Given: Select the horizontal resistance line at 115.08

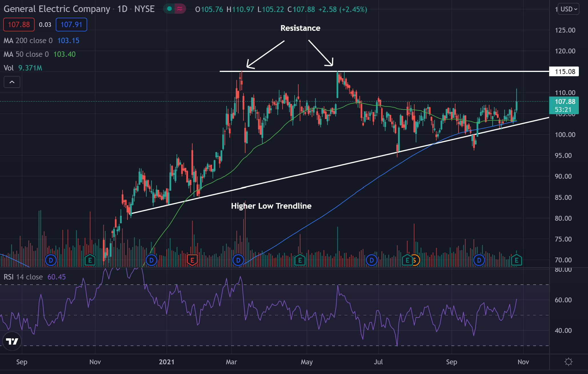Looking at the screenshot, I should tap(384, 71).
